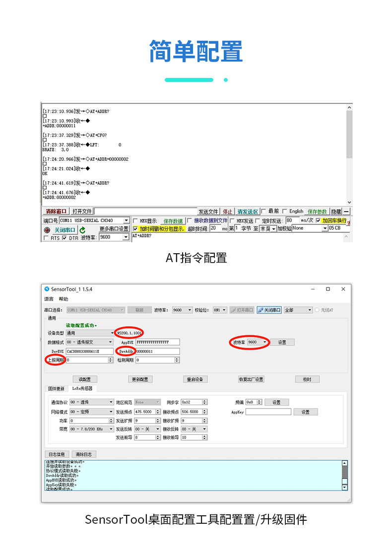
Task: Click 保存参数 button
Action: (x=317, y=211)
